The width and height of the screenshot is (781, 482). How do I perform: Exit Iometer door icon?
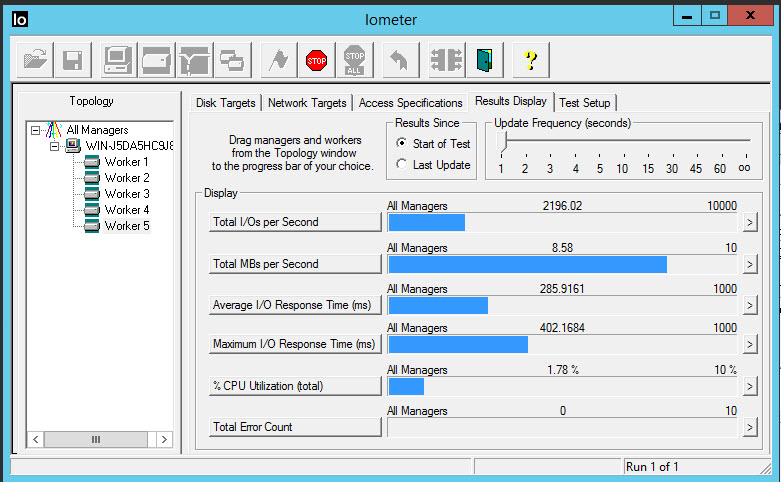tap(485, 60)
